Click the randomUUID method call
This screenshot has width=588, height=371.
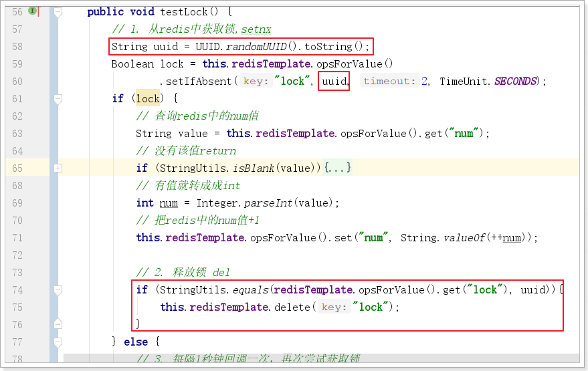[x=257, y=47]
